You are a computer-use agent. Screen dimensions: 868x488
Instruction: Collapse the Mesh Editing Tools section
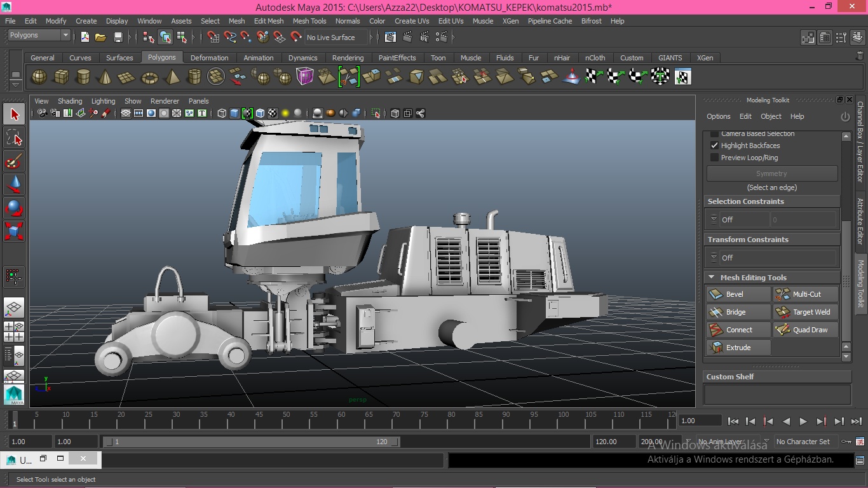(712, 278)
